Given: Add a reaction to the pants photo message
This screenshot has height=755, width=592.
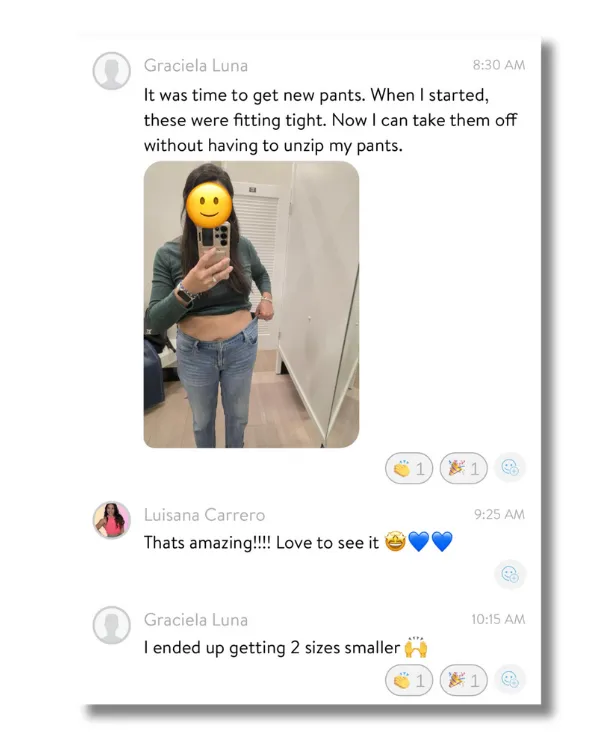Looking at the screenshot, I should pos(510,468).
